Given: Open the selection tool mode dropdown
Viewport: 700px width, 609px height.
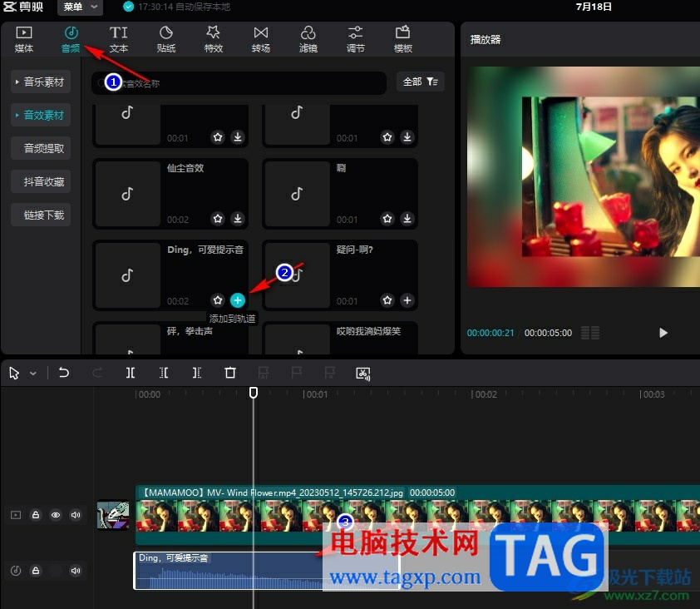Looking at the screenshot, I should pyautogui.click(x=33, y=374).
